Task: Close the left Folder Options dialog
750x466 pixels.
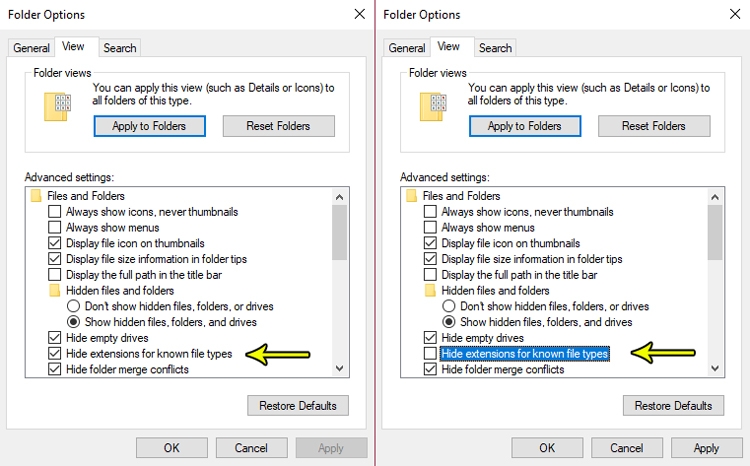Action: coord(360,14)
